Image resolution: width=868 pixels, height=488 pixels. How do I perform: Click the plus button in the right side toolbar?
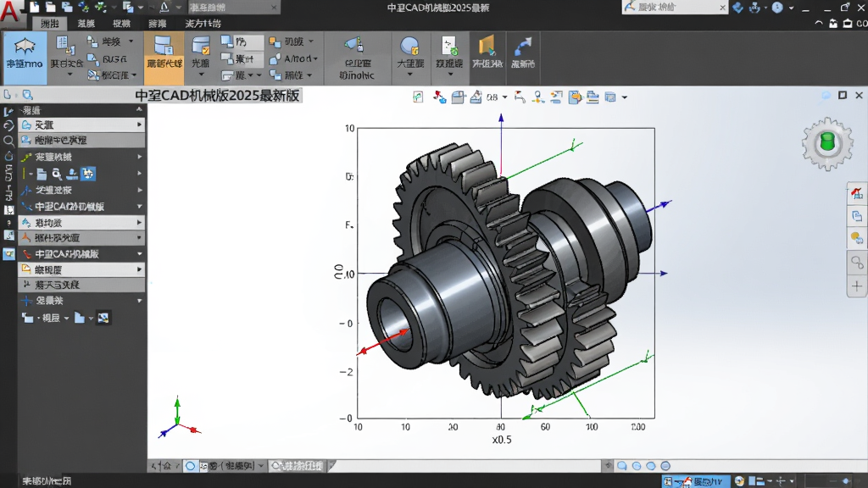click(x=857, y=286)
